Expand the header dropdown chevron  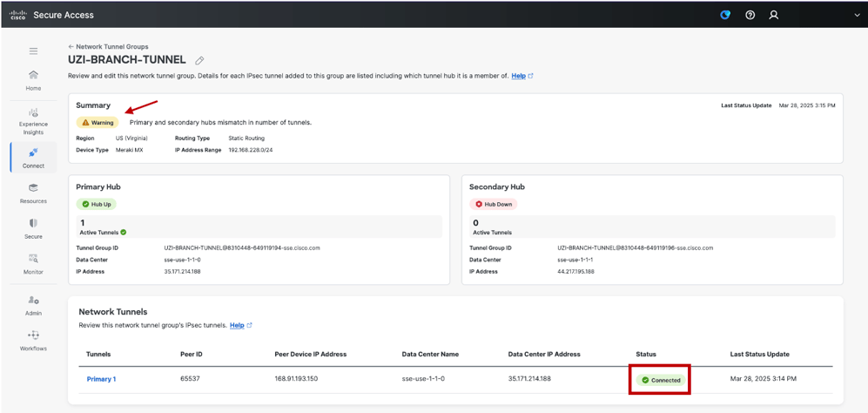857,16
